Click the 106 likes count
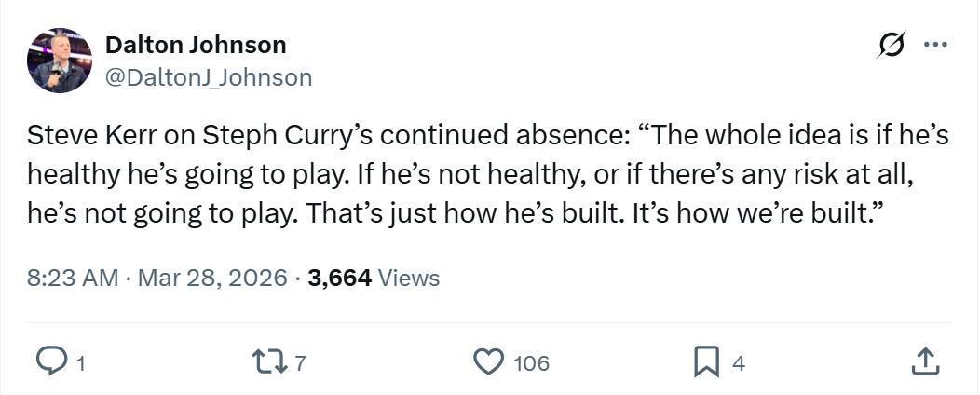The image size is (980, 395). (531, 363)
